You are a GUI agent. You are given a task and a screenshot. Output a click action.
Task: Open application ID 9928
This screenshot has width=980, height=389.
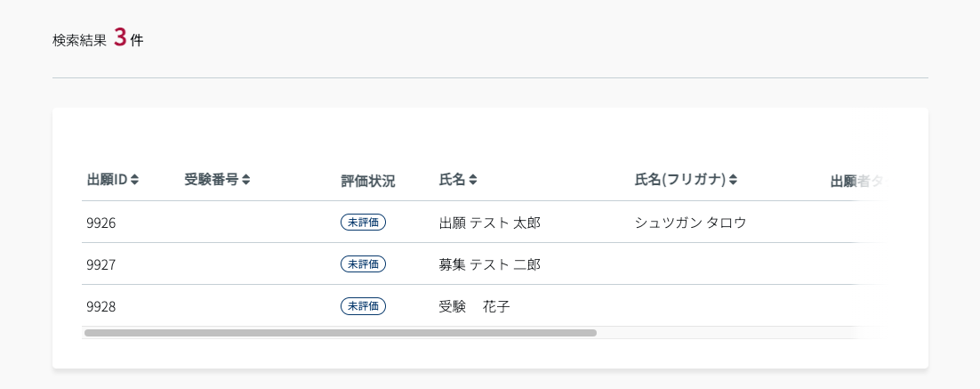pyautogui.click(x=101, y=306)
